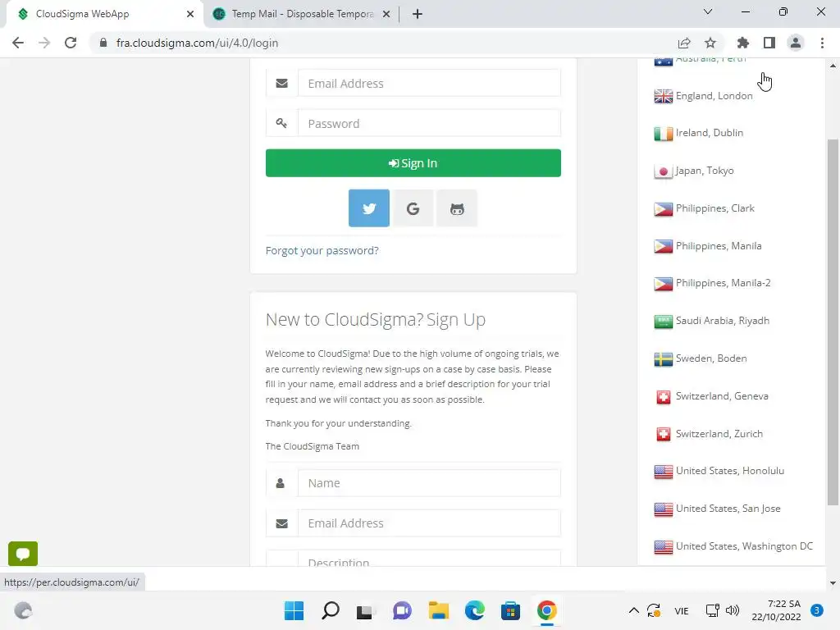Select the Sweden, Boden location
Image resolution: width=840 pixels, height=630 pixels.
coord(711,358)
